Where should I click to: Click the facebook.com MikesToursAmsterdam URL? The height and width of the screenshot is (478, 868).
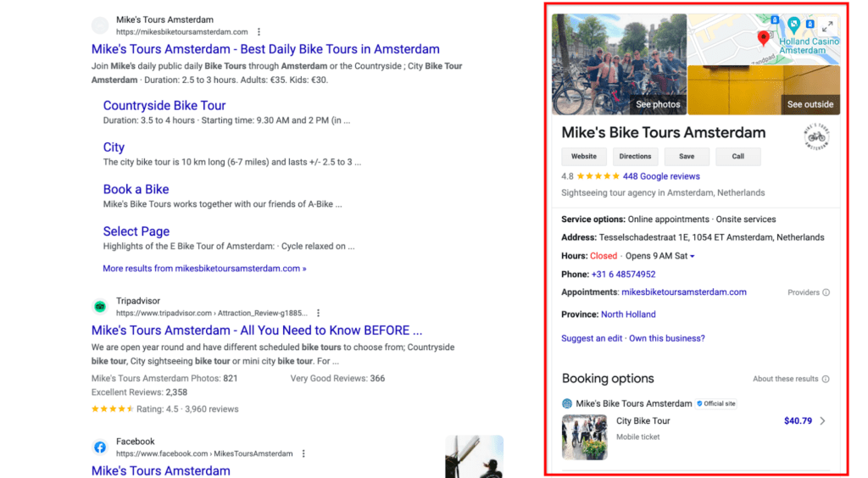204,453
